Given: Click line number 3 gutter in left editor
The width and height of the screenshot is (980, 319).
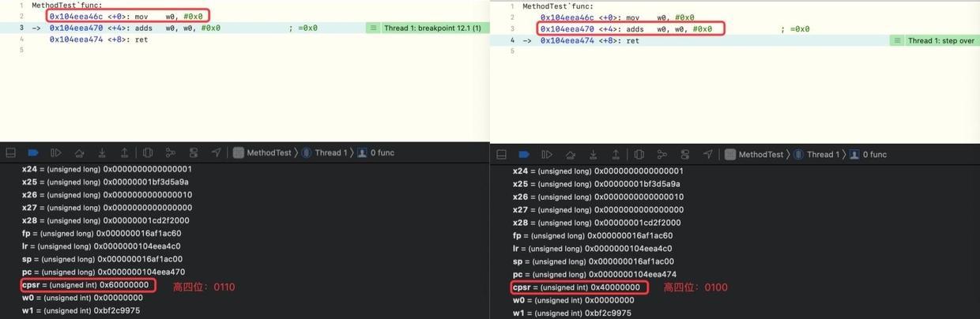Looking at the screenshot, I should point(22,28).
